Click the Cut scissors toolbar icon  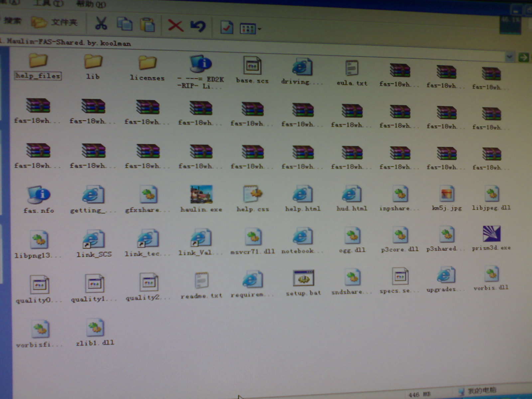(x=101, y=23)
